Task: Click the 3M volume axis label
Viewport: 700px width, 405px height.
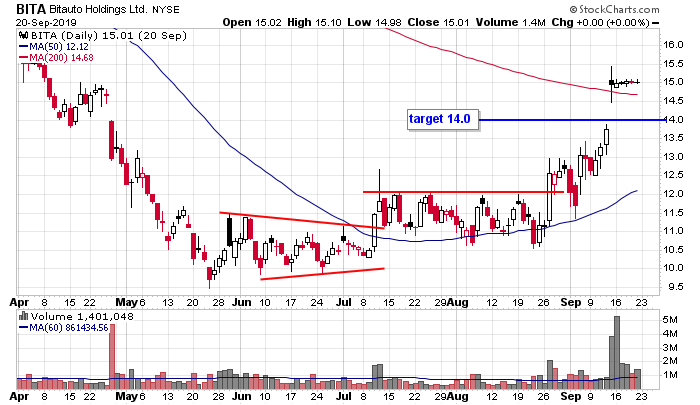Action: tap(670, 347)
